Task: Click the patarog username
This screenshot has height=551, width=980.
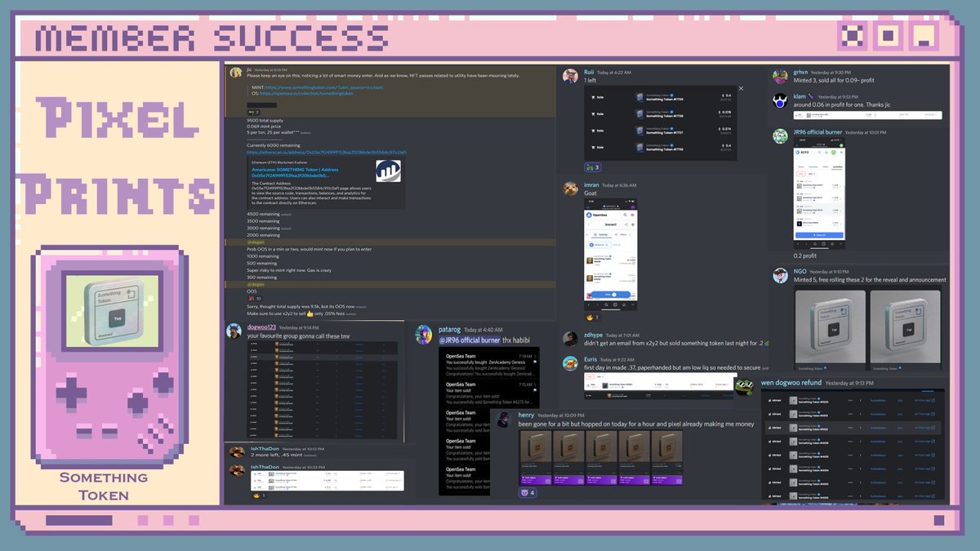Action: (449, 330)
